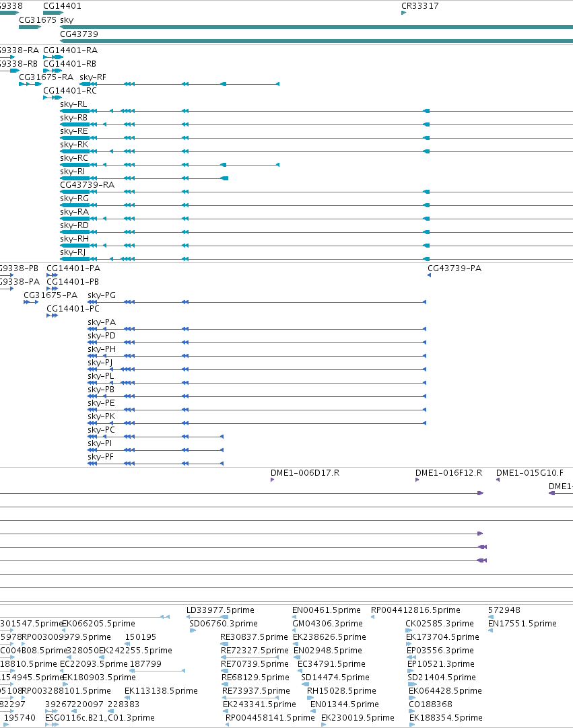The image size is (573, 728).
Task: Select transcript sky-RL
Action: 316,111
